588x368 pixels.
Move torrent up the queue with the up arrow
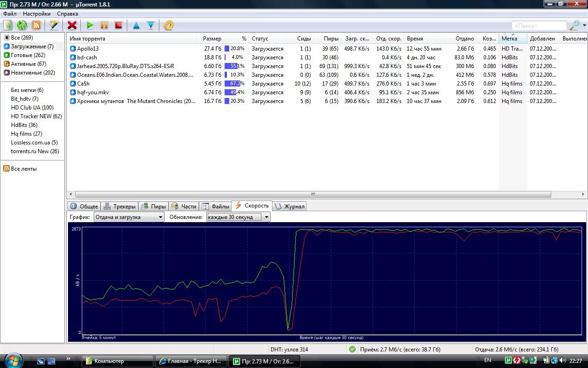point(136,25)
